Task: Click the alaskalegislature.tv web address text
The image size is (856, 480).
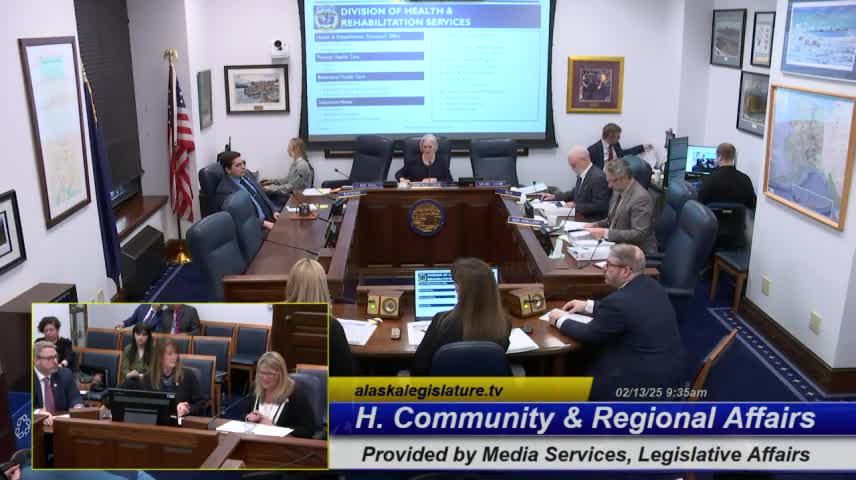Action: (429, 391)
